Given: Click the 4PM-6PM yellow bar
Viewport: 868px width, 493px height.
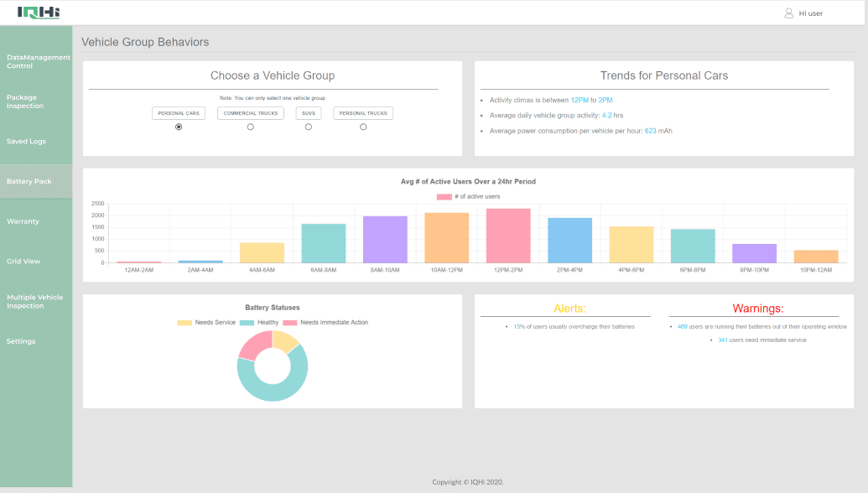Looking at the screenshot, I should pyautogui.click(x=631, y=245).
